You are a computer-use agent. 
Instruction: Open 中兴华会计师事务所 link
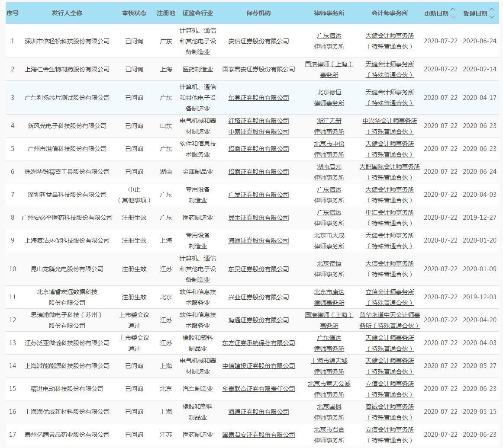[390, 126]
